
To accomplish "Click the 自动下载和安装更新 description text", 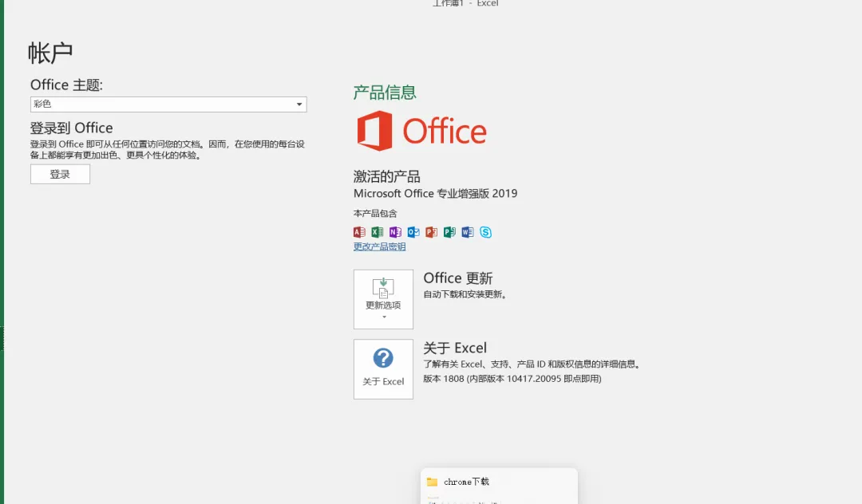I will pos(465,294).
